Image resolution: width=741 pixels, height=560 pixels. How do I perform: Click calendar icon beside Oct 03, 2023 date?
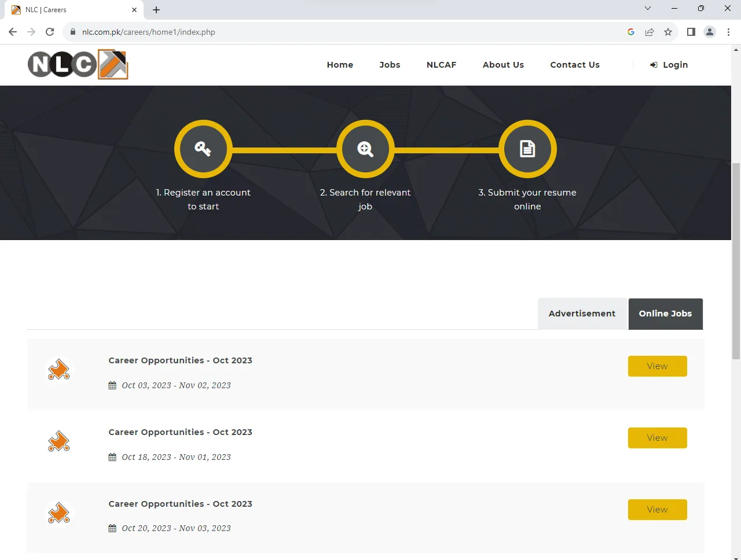(112, 385)
